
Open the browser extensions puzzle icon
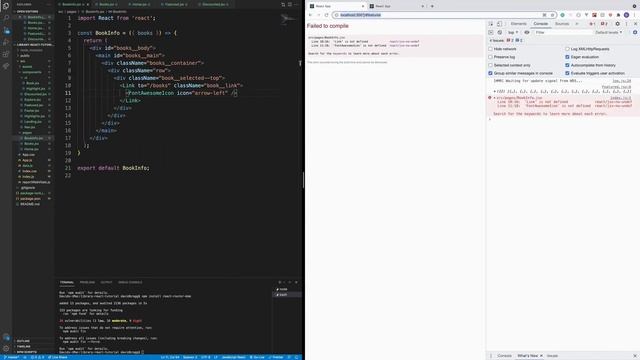click(618, 15)
